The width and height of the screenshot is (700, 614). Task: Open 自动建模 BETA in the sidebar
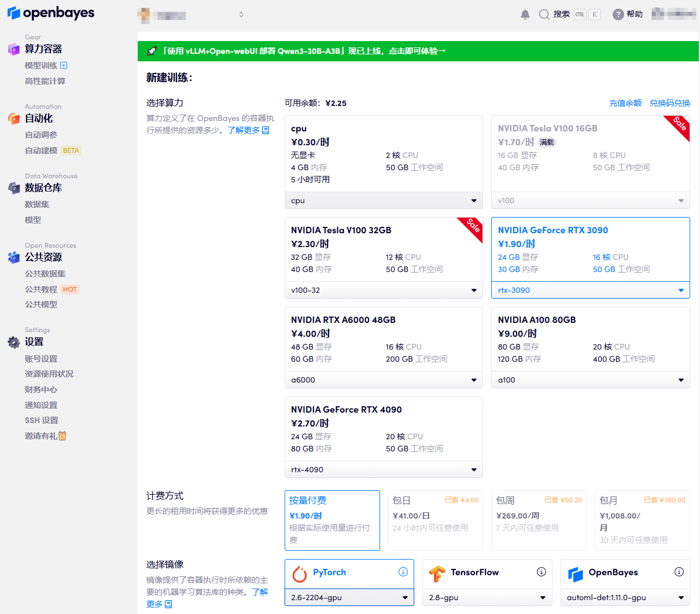tap(53, 150)
